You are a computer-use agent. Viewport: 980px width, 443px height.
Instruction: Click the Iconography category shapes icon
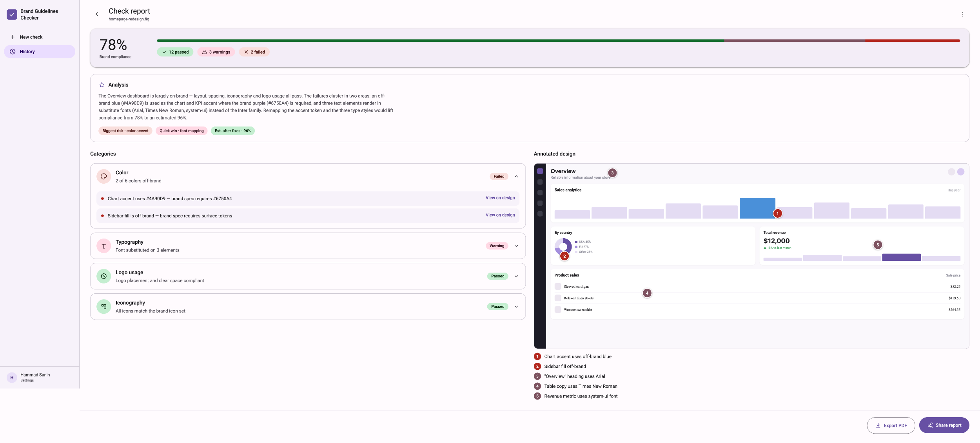click(x=104, y=307)
